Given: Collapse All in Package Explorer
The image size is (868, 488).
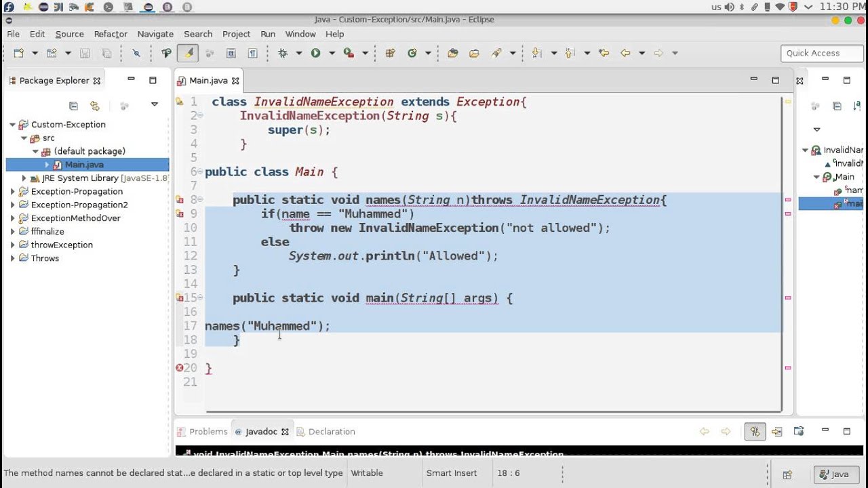Looking at the screenshot, I should click(x=73, y=106).
